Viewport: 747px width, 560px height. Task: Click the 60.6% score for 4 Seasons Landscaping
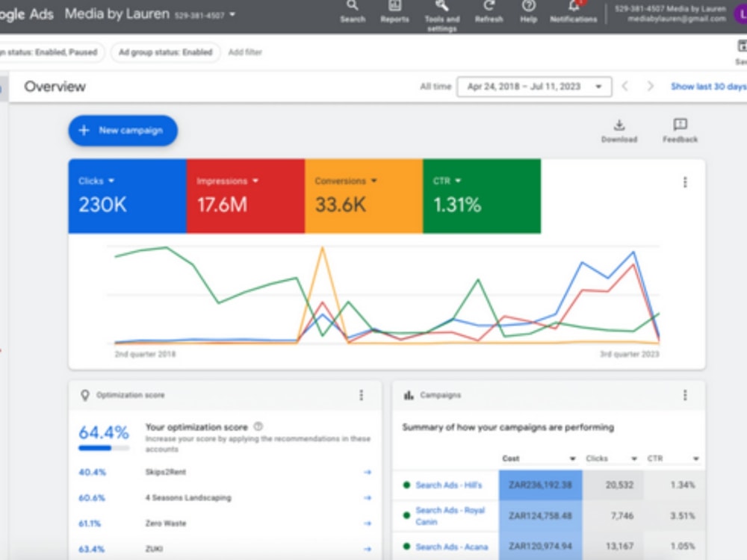tap(92, 497)
